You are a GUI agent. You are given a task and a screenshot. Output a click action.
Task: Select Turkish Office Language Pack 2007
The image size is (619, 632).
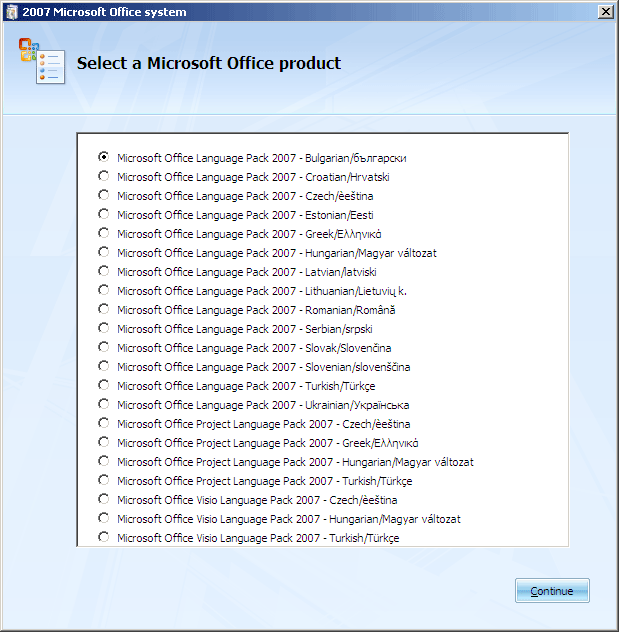(104, 385)
